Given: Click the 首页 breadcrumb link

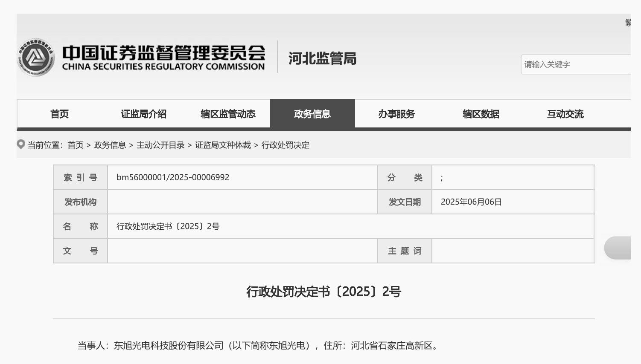Looking at the screenshot, I should click(76, 145).
